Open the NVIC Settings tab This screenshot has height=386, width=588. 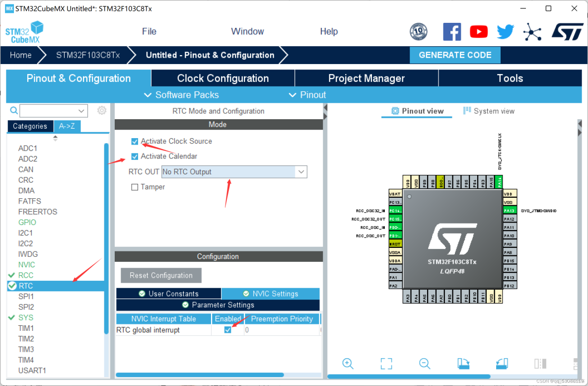click(271, 293)
